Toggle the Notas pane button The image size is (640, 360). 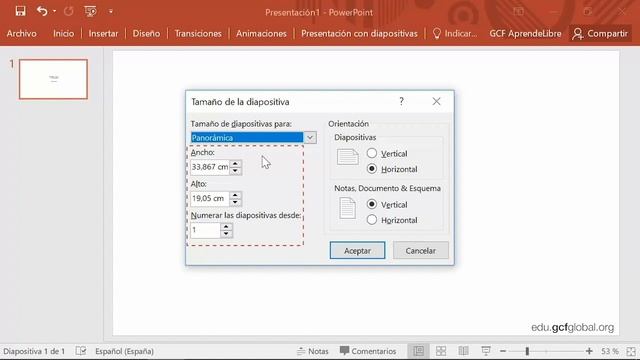click(x=313, y=351)
